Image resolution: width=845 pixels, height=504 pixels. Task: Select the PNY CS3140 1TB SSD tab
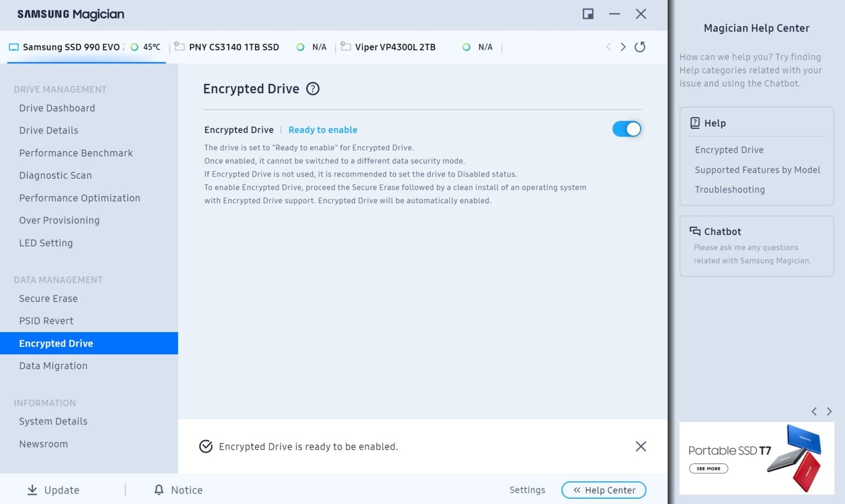(x=251, y=47)
